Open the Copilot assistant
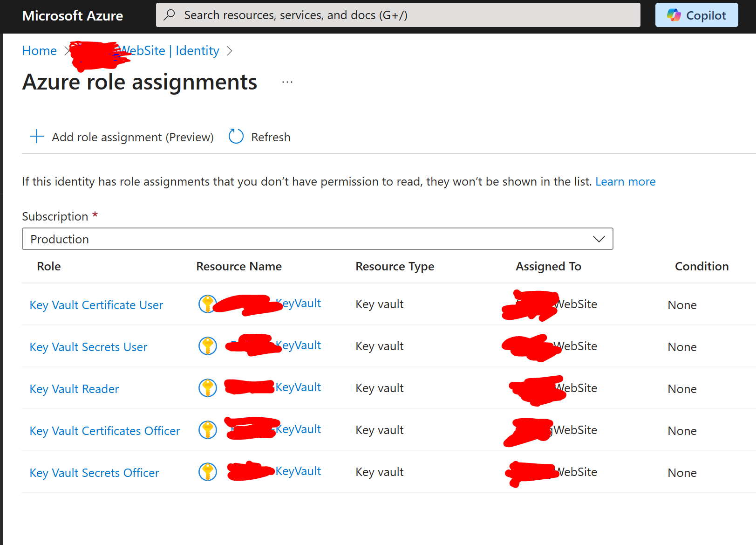 click(696, 15)
